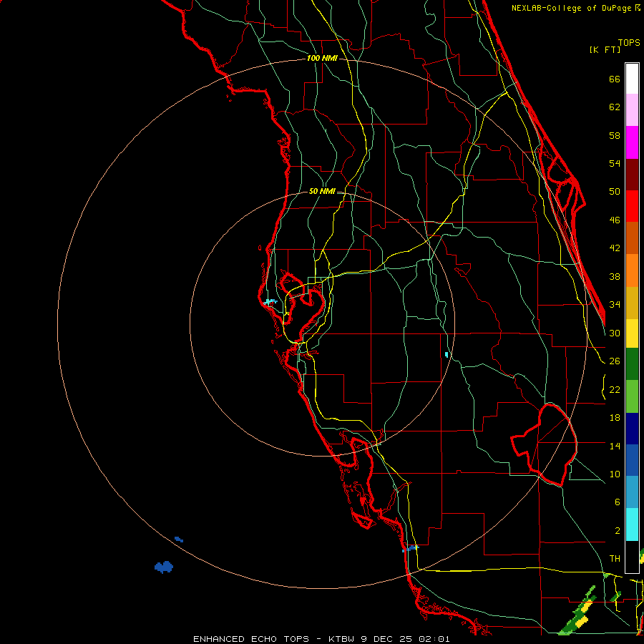This screenshot has height=644, width=644.
Task: Click the TH threshold label on the legend
Action: [615, 559]
